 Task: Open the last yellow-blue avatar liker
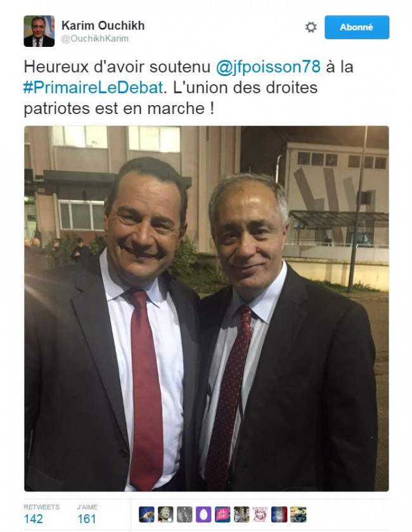click(x=299, y=514)
